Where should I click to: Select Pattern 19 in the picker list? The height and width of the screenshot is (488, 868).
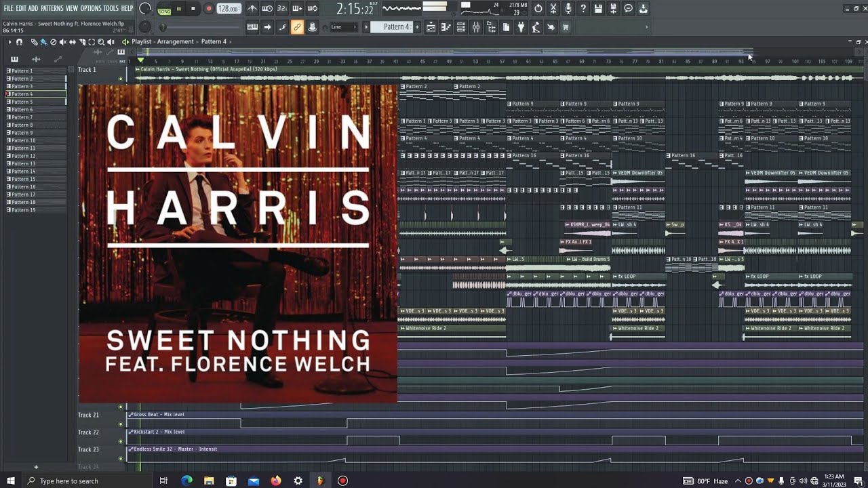[36, 210]
